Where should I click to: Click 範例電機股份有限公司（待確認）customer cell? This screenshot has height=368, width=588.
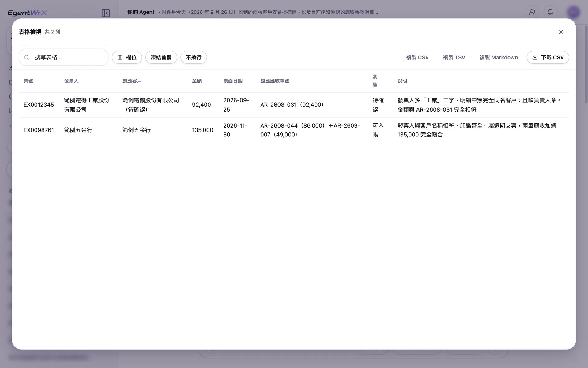tap(151, 105)
